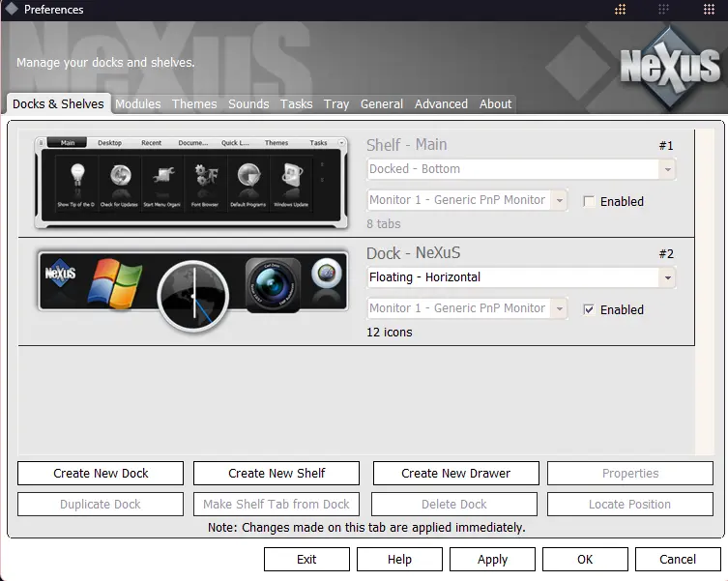The image size is (728, 581).
Task: Click the camera lens icon in dock preview
Action: point(272,284)
